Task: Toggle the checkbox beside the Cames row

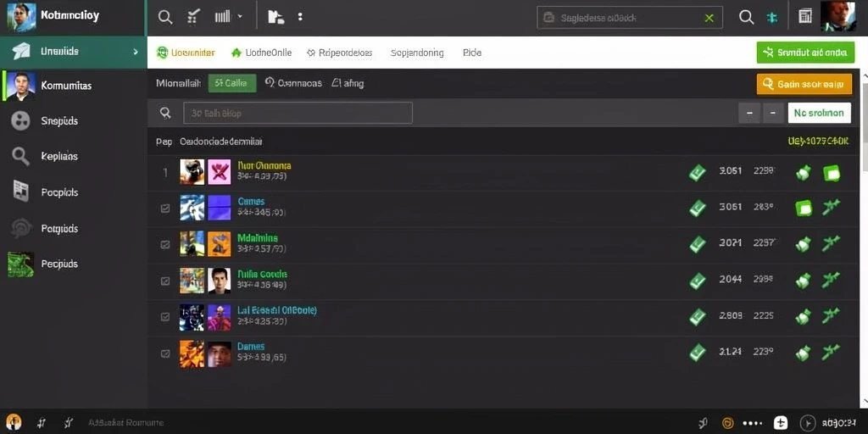Action: (x=165, y=209)
